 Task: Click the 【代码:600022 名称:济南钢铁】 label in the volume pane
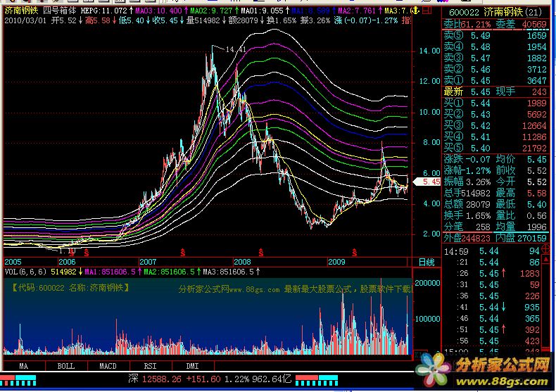70,287
